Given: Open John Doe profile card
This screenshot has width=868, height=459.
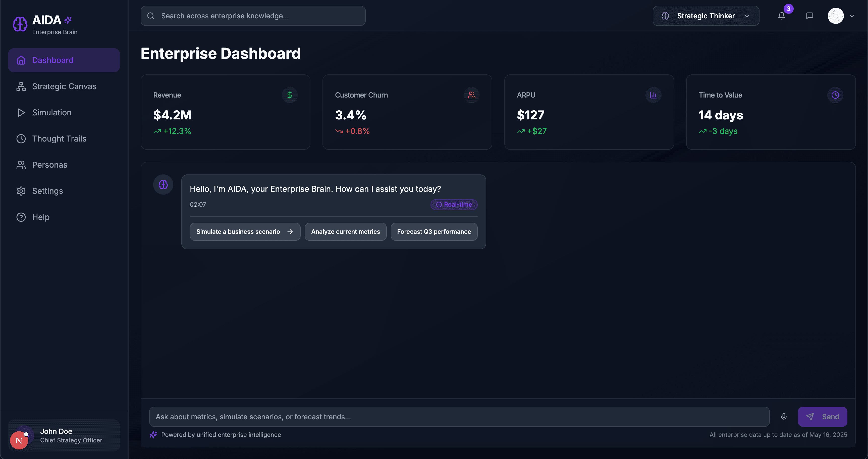Looking at the screenshot, I should pos(64,435).
